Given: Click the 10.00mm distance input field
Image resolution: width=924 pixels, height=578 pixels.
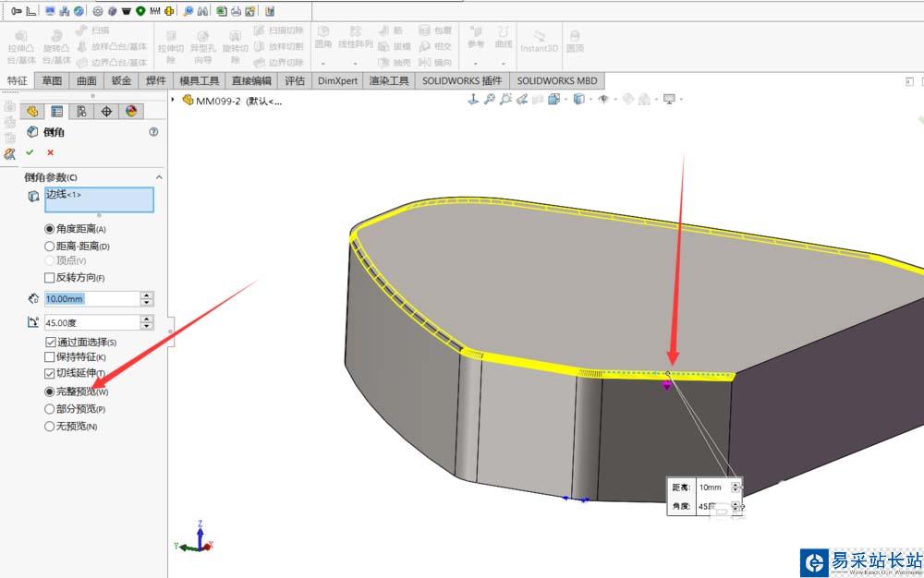Looking at the screenshot, I should click(91, 299).
